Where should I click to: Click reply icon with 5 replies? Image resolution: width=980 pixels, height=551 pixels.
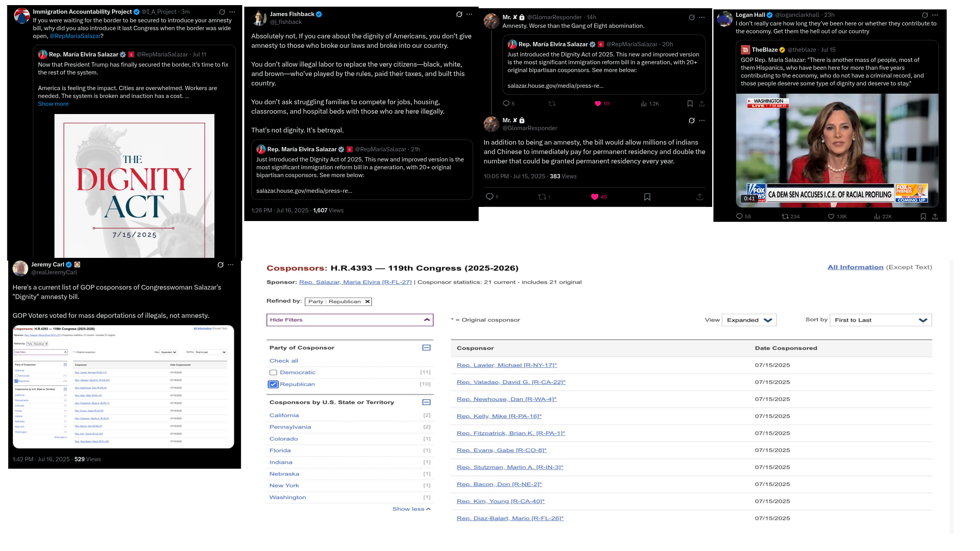click(x=506, y=104)
